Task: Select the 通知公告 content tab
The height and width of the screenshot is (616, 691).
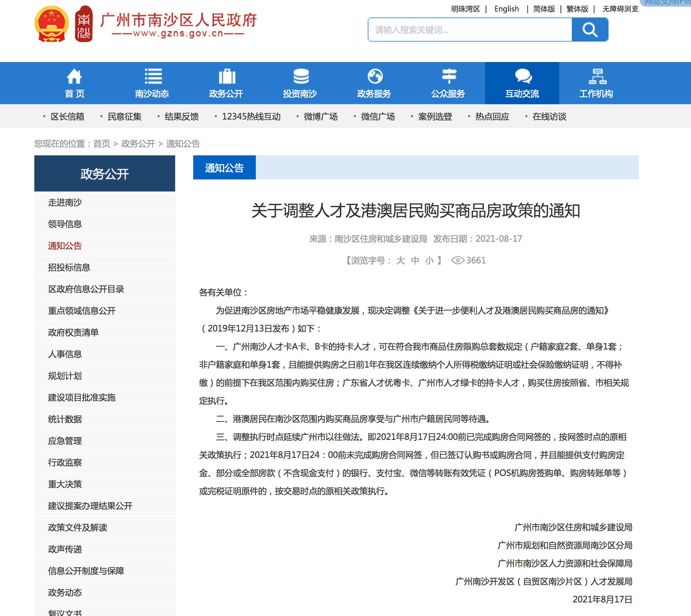Action: 224,167
